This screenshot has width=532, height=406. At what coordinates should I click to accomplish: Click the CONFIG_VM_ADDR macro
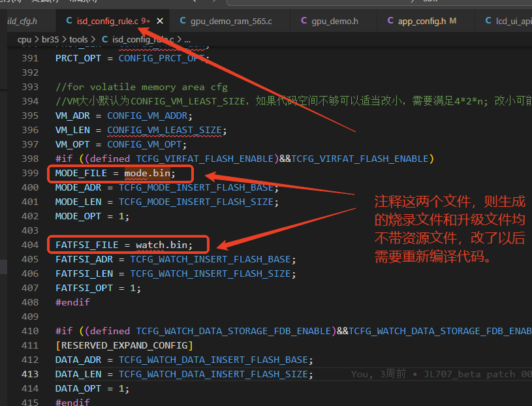(x=148, y=116)
